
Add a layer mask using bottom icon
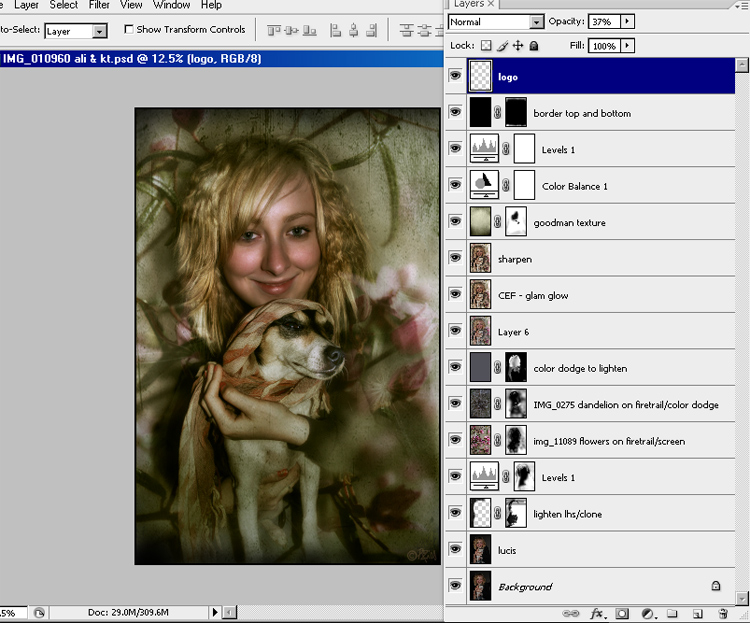(x=622, y=613)
